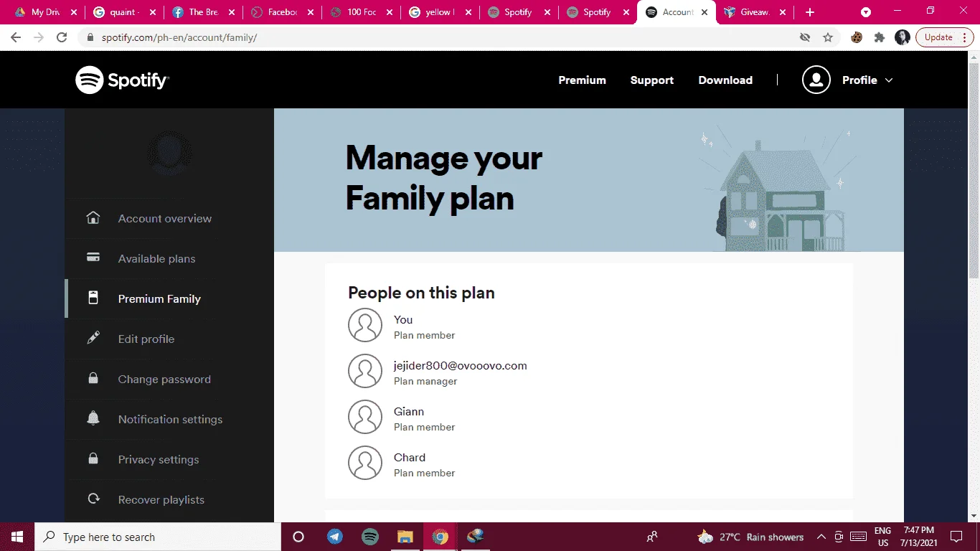Switch to the Giveaway browser tab
Image resolution: width=980 pixels, height=551 pixels.
(x=755, y=12)
